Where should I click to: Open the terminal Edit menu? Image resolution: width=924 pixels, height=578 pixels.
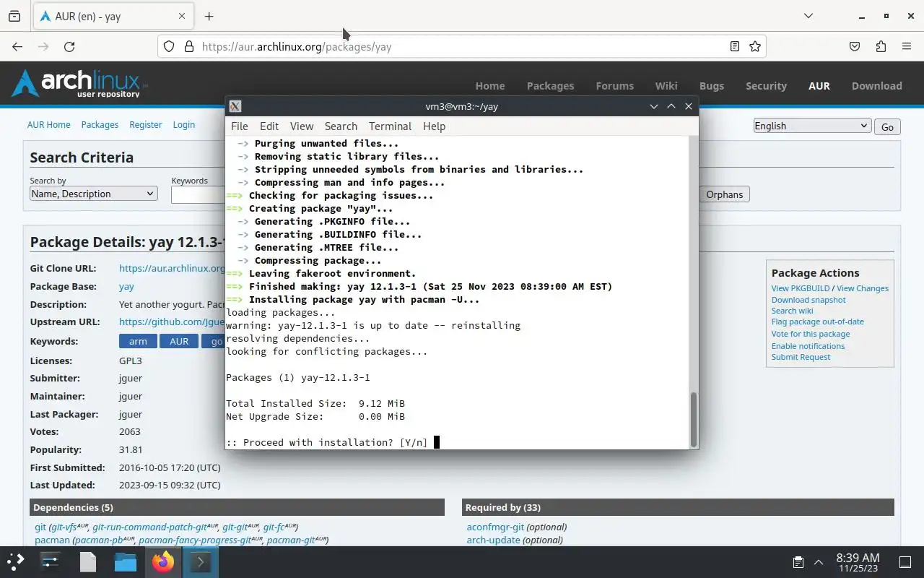coord(269,126)
